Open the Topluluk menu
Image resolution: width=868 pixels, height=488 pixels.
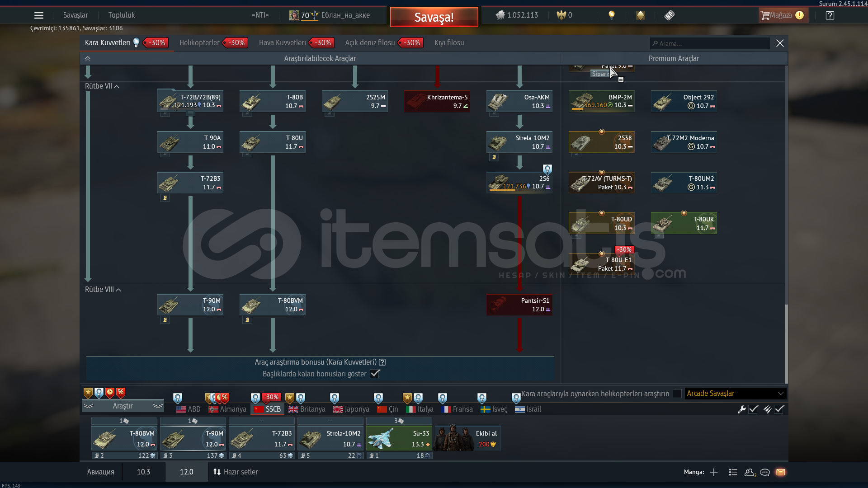pyautogui.click(x=122, y=15)
